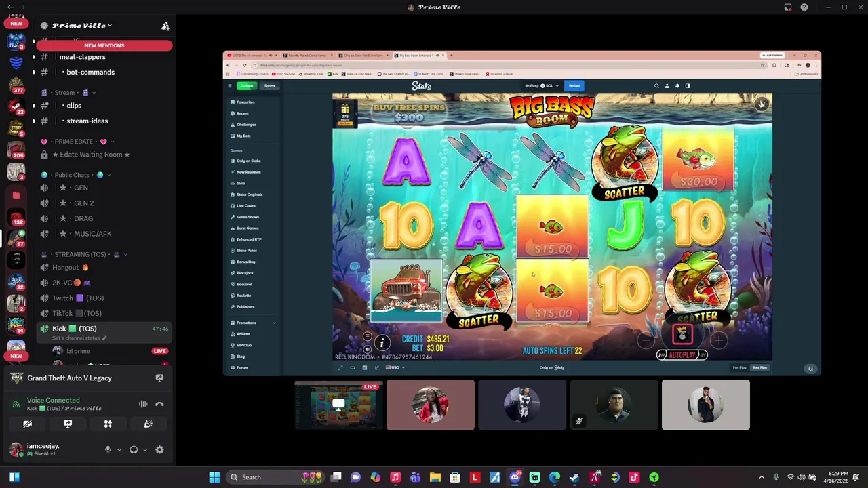Open the server icon with 132 badge
The width and height of the screenshot is (868, 488).
pos(16,216)
